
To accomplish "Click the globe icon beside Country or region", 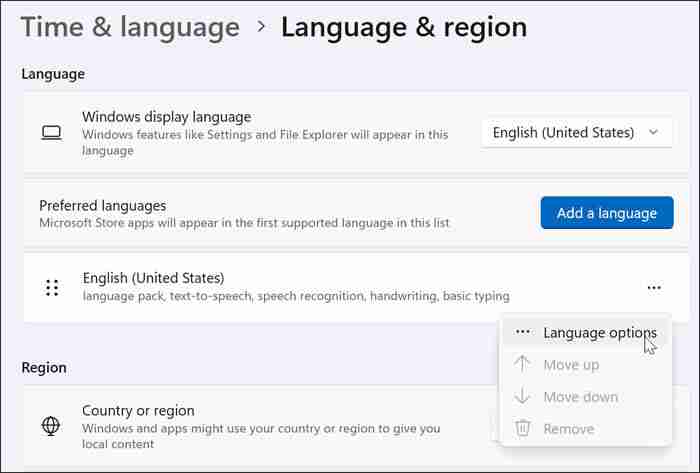I will [51, 426].
